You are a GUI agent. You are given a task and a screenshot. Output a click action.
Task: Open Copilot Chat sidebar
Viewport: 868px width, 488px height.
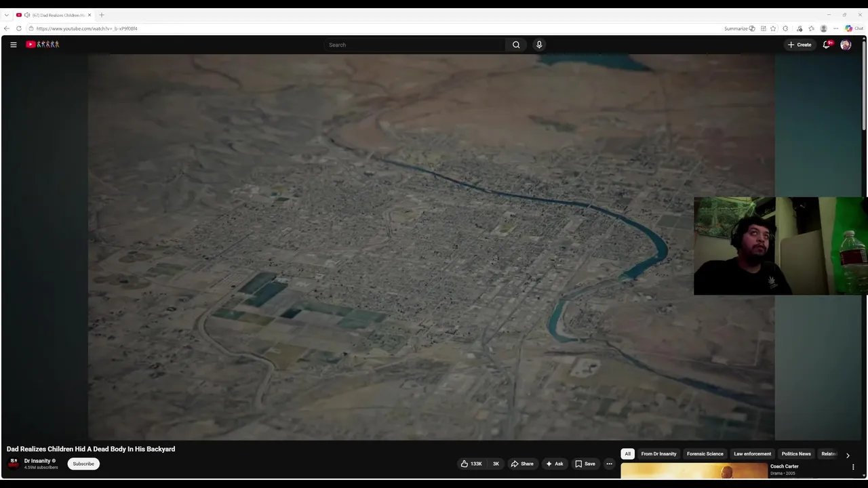click(854, 28)
